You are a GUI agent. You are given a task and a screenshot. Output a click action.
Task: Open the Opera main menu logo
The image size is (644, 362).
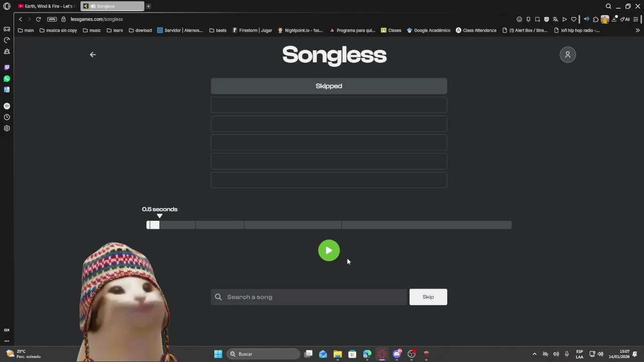pos(7,6)
